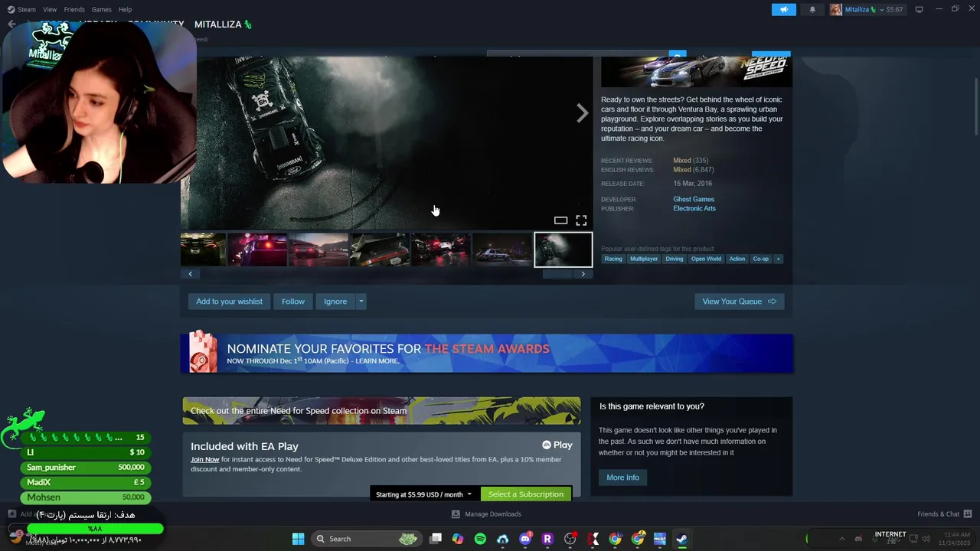Open the Racing tag
980x551 pixels.
click(x=613, y=259)
